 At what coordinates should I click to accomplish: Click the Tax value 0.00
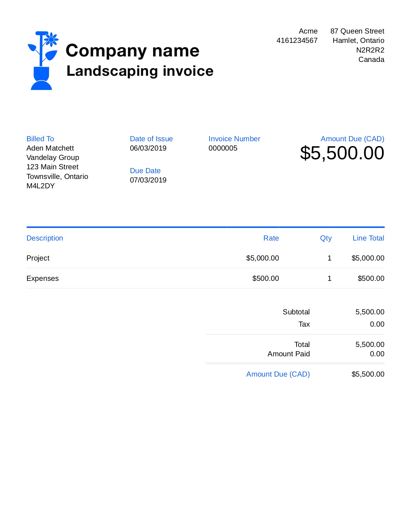pyautogui.click(x=377, y=324)
